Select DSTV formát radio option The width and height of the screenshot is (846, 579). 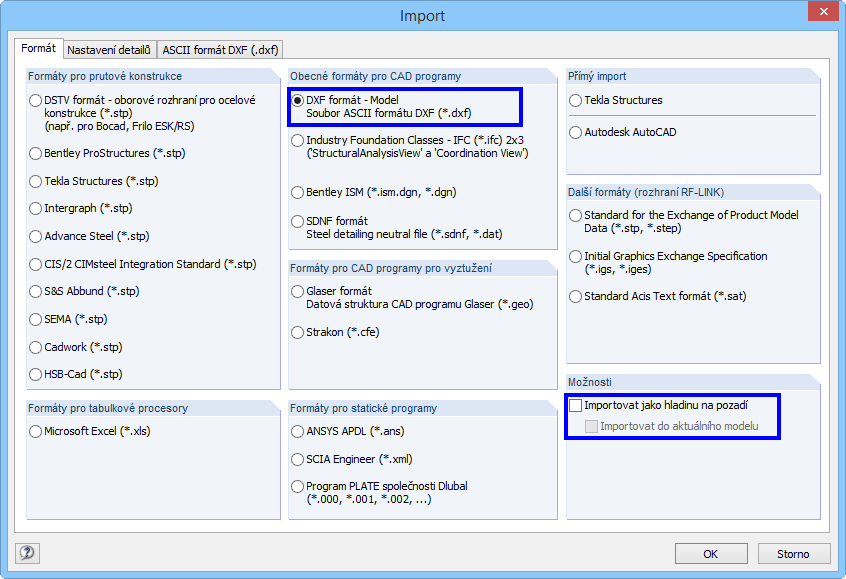tap(37, 100)
